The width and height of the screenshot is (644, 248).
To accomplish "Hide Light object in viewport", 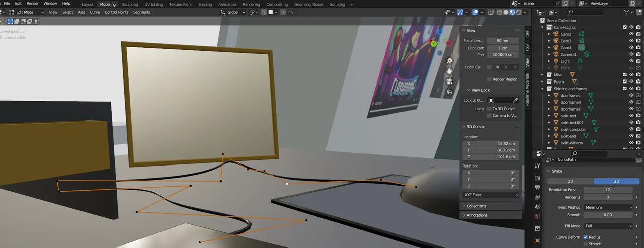I will point(631,61).
